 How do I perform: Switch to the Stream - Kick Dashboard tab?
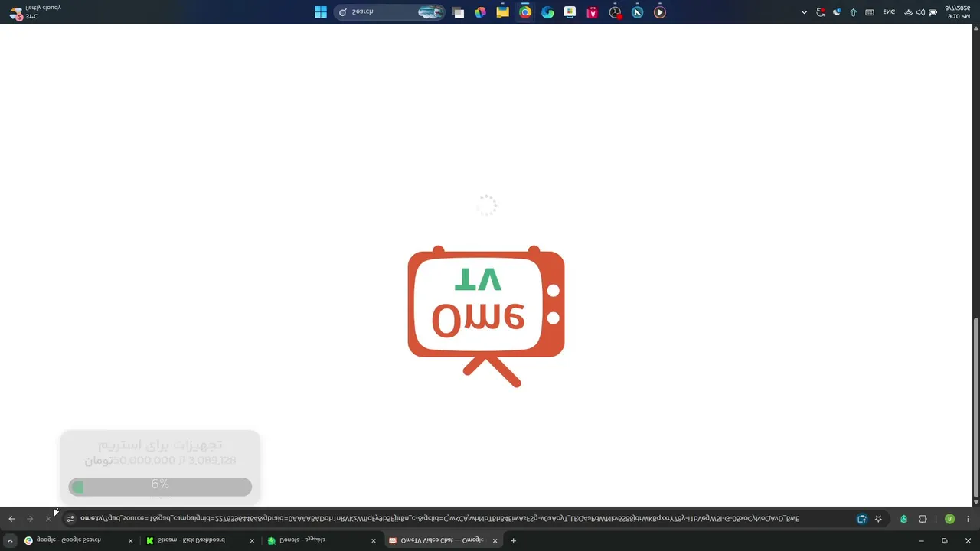pyautogui.click(x=201, y=540)
